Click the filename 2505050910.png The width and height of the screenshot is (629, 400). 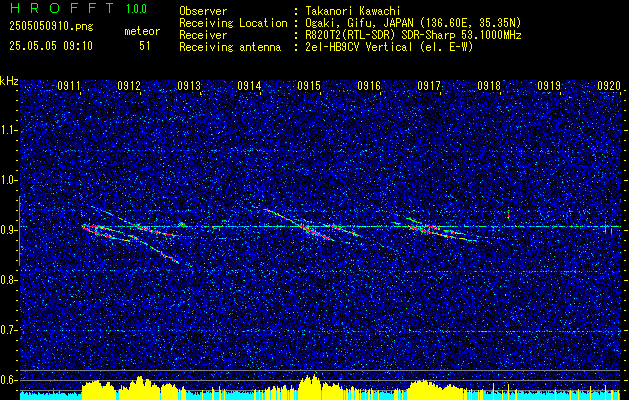coord(51,26)
